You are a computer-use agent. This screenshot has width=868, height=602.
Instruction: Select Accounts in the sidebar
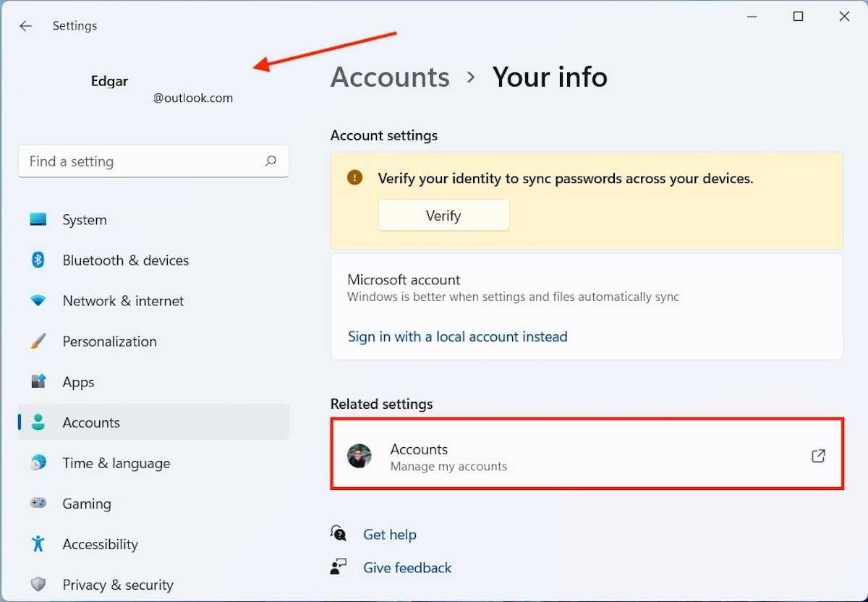91,423
